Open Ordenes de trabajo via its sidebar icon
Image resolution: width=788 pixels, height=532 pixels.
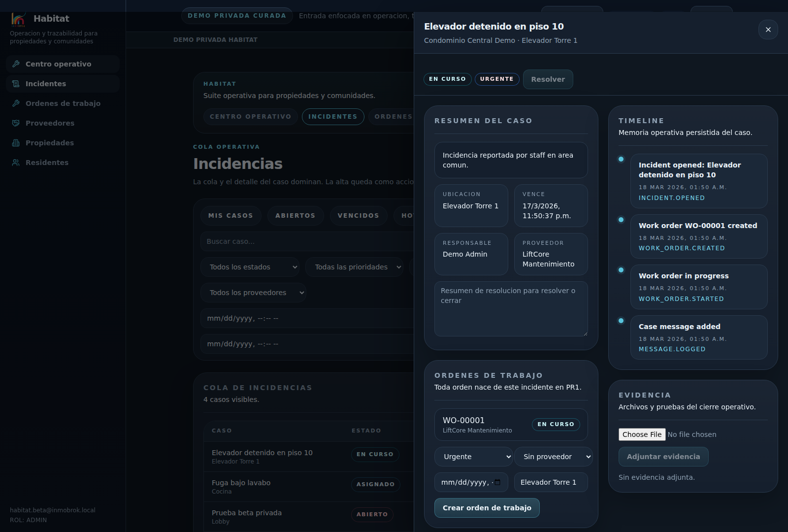[x=16, y=103]
